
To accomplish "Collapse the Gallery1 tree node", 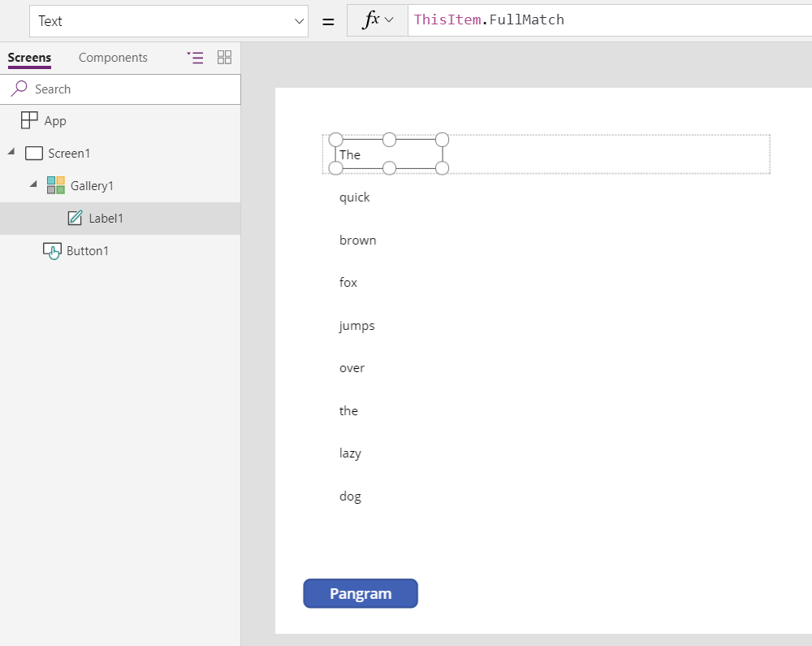I will click(33, 184).
